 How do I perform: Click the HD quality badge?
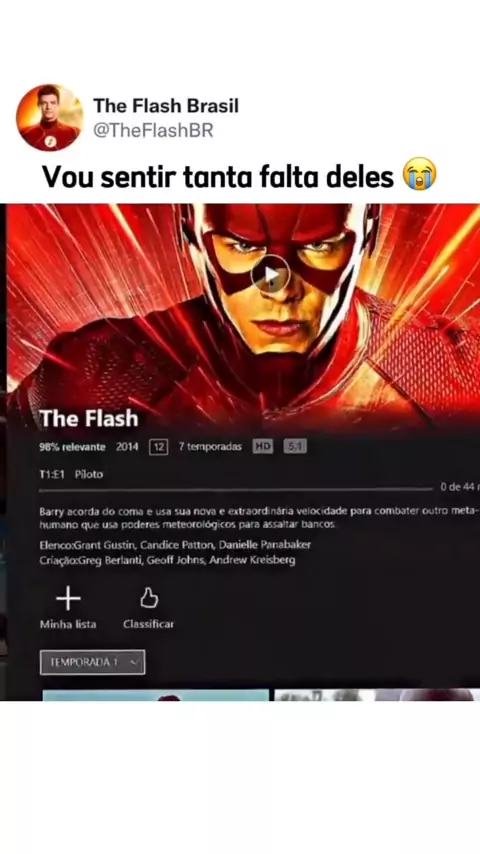(x=263, y=447)
